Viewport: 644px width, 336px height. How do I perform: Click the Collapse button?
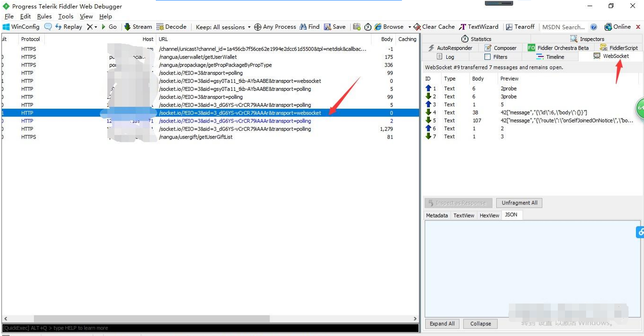point(481,324)
